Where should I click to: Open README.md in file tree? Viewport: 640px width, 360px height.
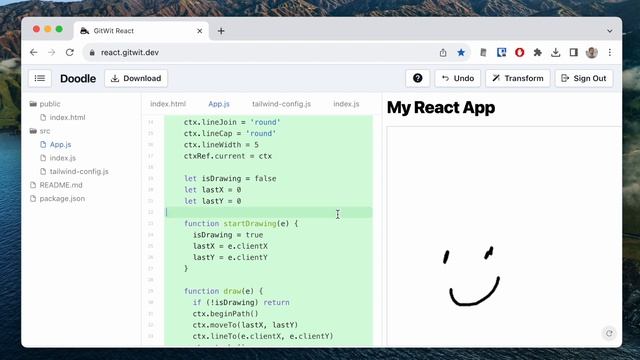(56, 184)
